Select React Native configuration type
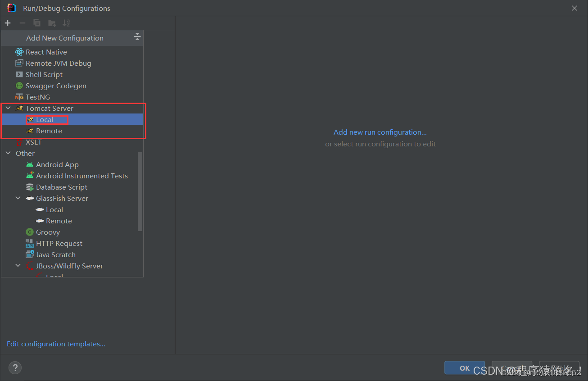 click(72, 52)
